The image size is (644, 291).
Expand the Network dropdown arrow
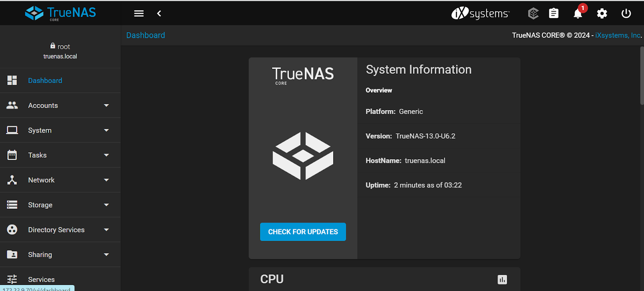[106, 180]
